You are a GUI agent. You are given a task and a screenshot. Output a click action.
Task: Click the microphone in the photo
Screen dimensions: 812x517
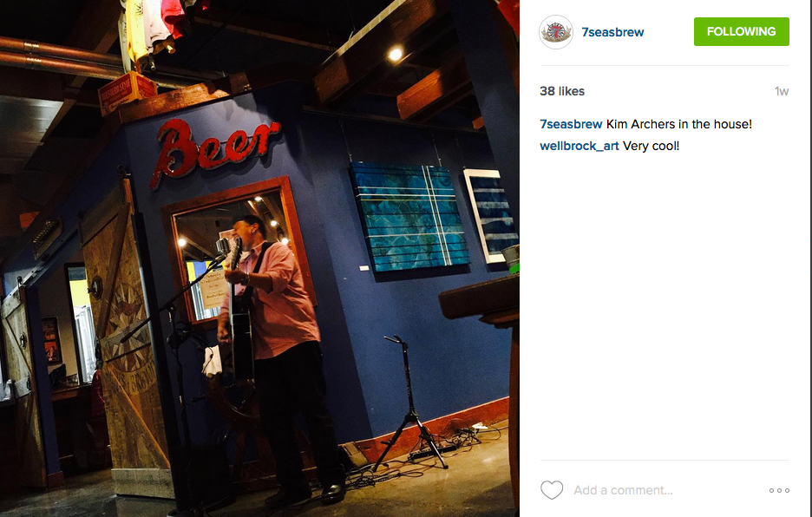pyautogui.click(x=223, y=246)
